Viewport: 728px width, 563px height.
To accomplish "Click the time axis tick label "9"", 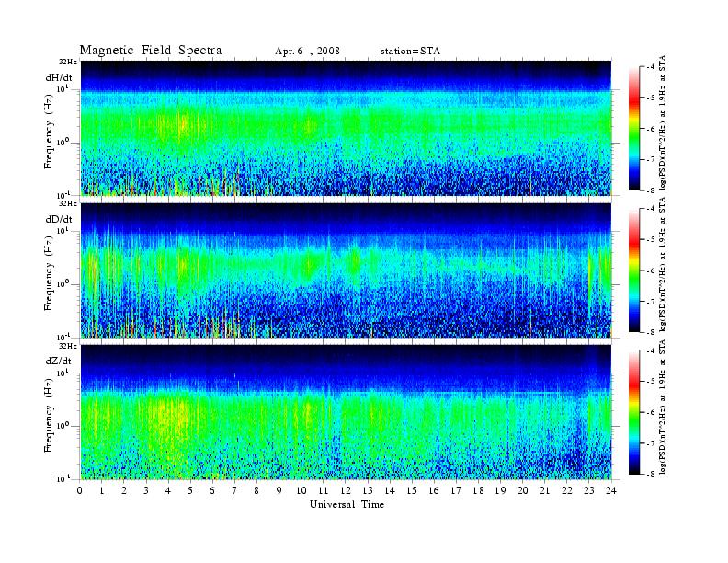I will point(279,490).
